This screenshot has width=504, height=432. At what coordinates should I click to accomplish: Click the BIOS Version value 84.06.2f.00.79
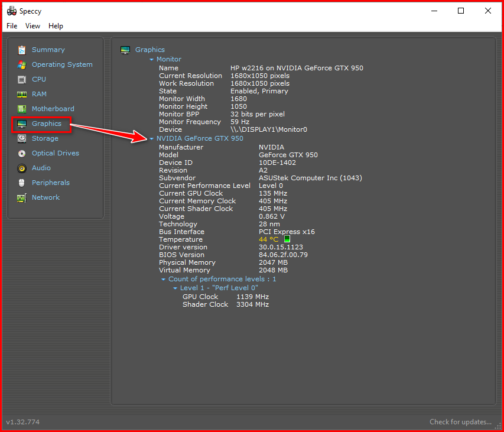pos(283,255)
